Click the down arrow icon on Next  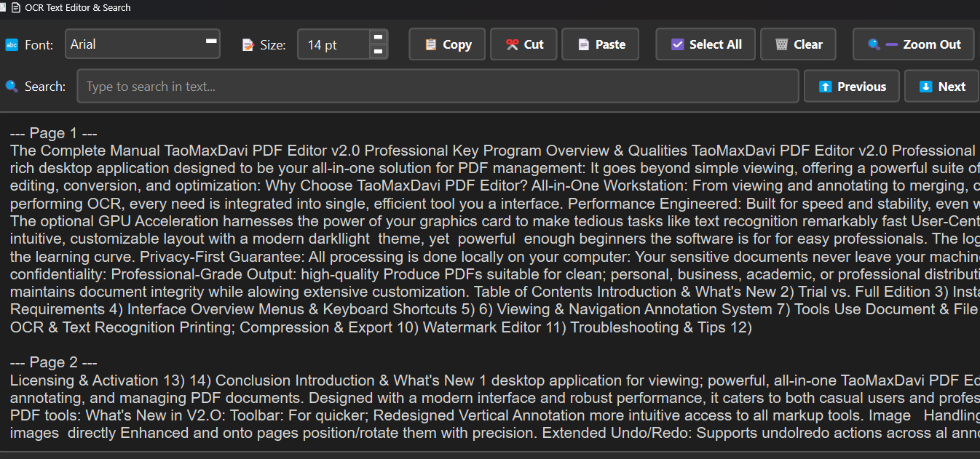click(925, 87)
